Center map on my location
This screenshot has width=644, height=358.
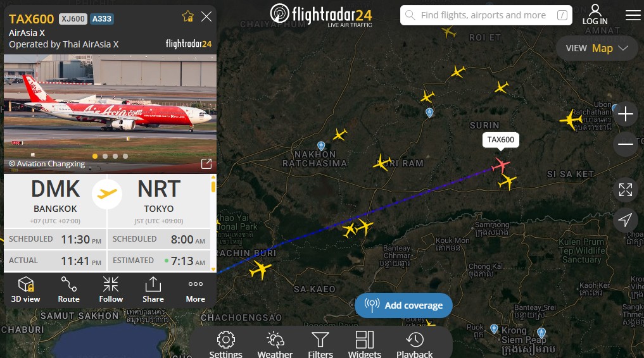point(625,220)
